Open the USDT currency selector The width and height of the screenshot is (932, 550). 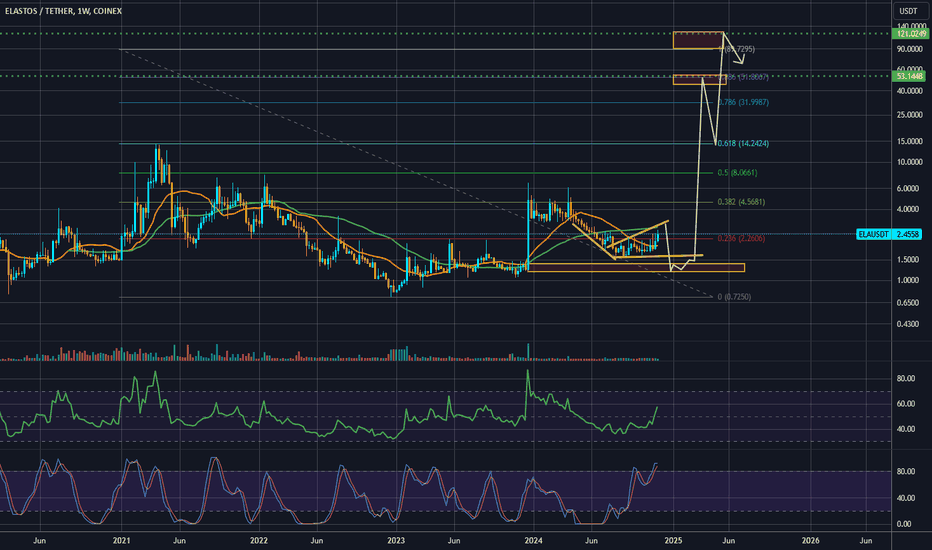[908, 11]
